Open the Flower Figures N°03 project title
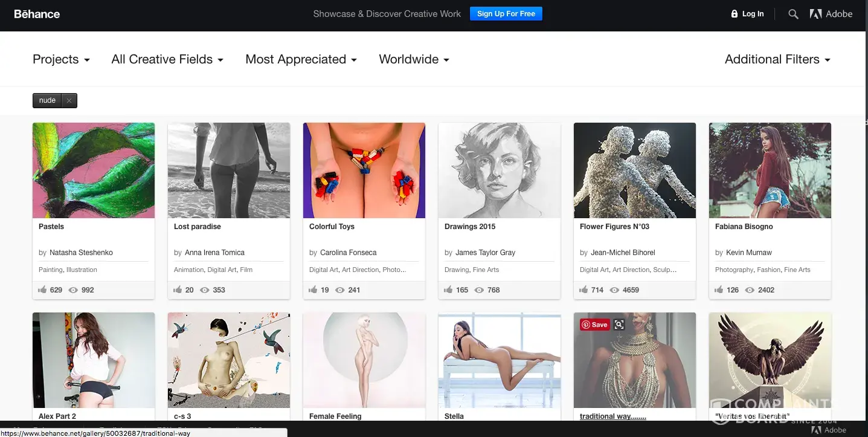The height and width of the screenshot is (437, 868). tap(614, 227)
